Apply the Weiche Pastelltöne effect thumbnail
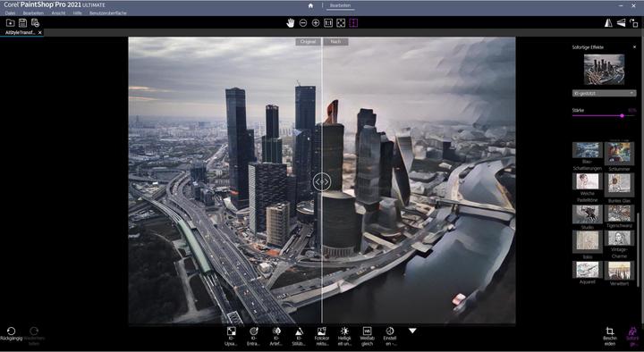Viewport: 644px width, 352px height. coord(588,181)
